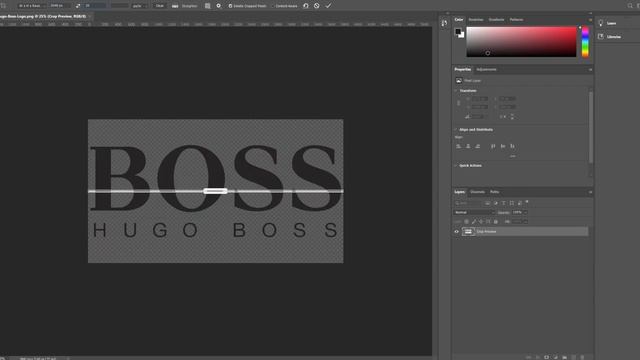
Task: Click align bottom edges icon
Action: (513, 146)
